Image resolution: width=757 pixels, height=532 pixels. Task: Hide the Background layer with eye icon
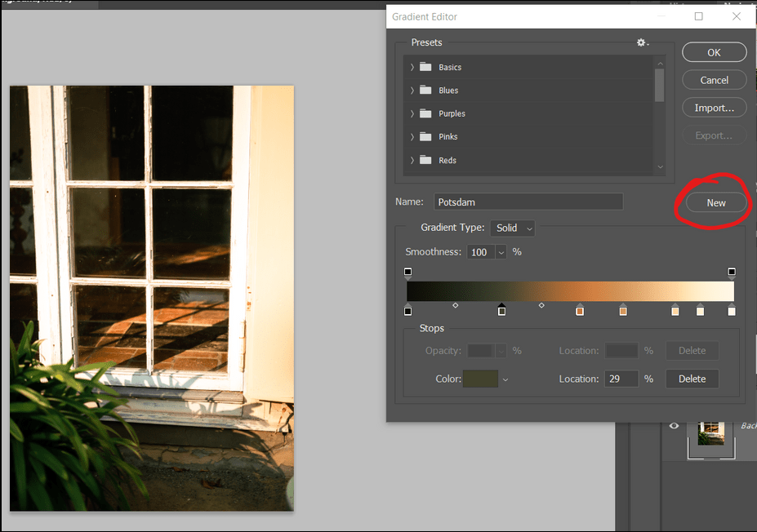pyautogui.click(x=674, y=425)
